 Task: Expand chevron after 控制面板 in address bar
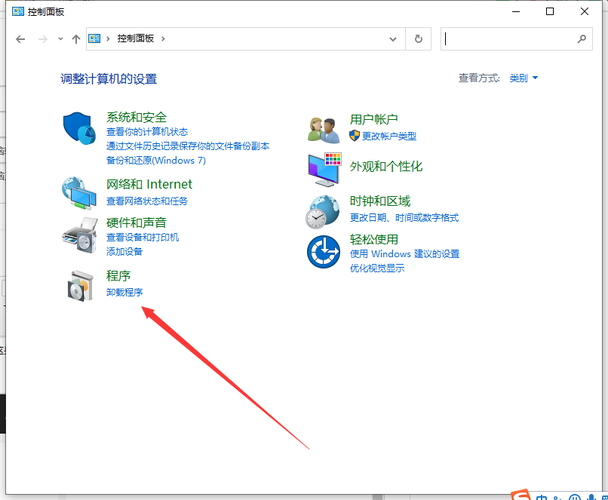point(163,39)
